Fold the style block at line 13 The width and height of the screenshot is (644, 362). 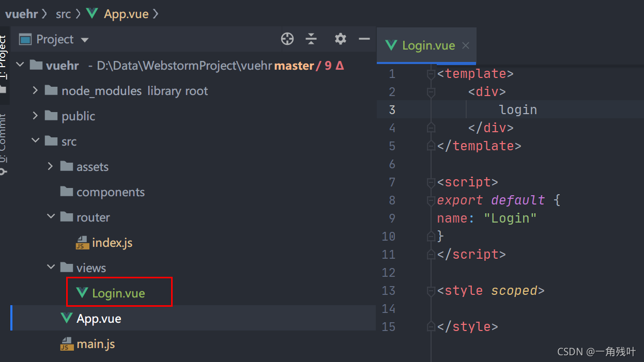pos(431,291)
